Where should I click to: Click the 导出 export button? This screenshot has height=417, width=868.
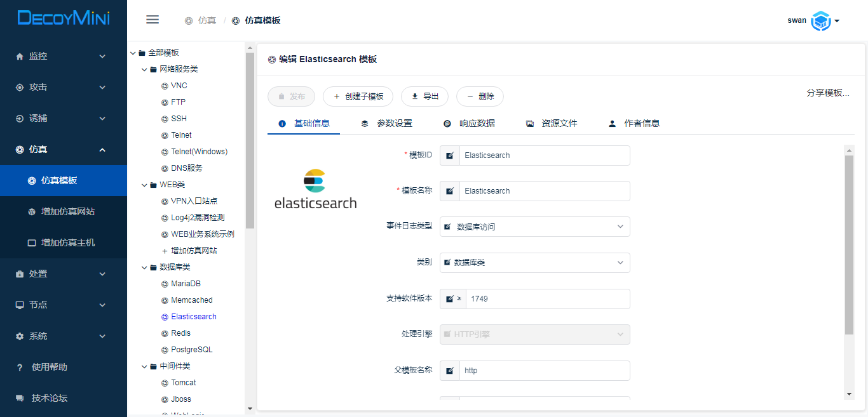424,96
